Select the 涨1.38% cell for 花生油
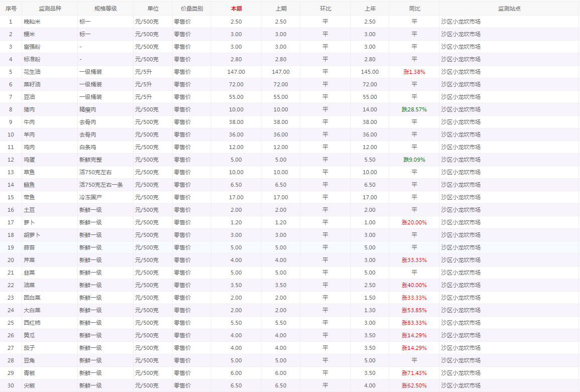Image resolution: width=580 pixels, height=392 pixels. [x=414, y=72]
